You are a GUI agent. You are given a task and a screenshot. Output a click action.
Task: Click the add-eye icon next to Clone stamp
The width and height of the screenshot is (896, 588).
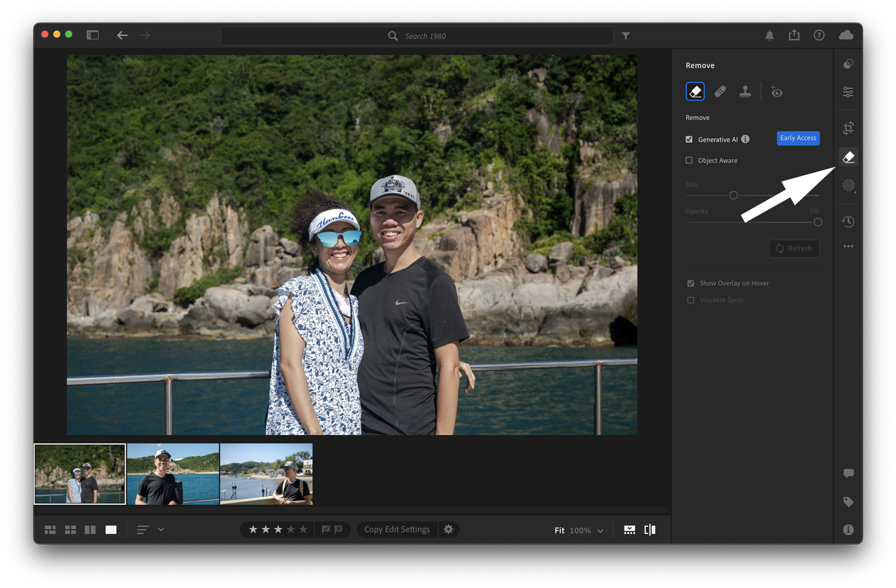pyautogui.click(x=777, y=92)
